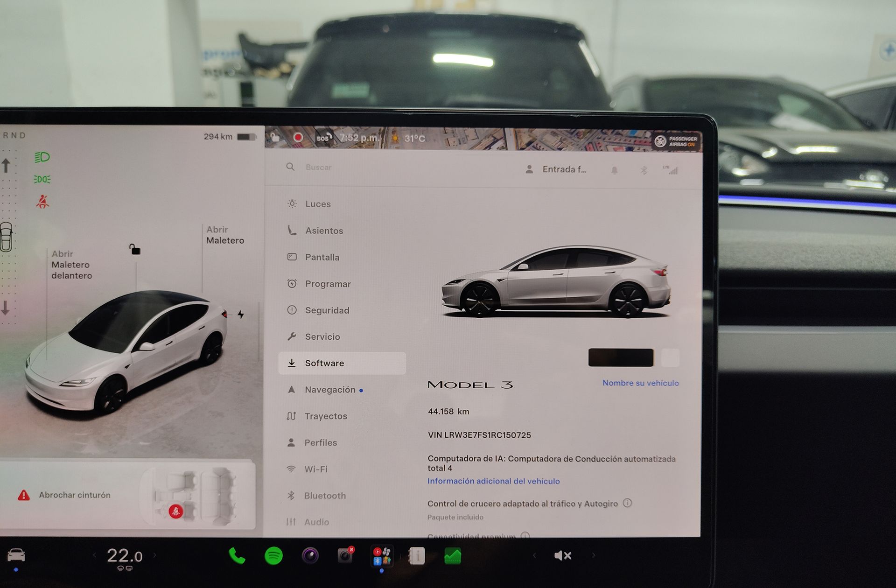Image resolution: width=896 pixels, height=588 pixels.
Task: Click the Bluetooth status icon in header
Action: (x=644, y=170)
